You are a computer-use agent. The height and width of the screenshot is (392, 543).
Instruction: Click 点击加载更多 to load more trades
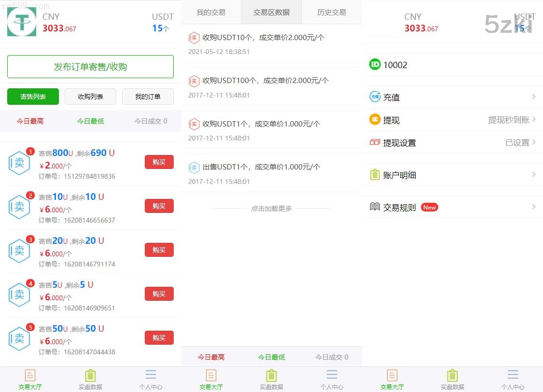[271, 209]
